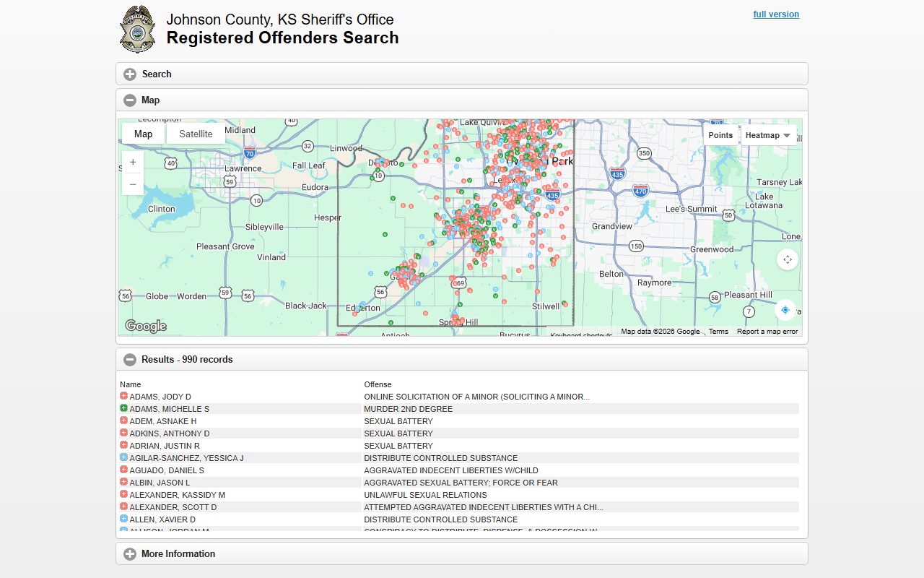The image size is (924, 578).
Task: Expand record icon for ALLEN, XAVIER D
Action: [x=123, y=519]
